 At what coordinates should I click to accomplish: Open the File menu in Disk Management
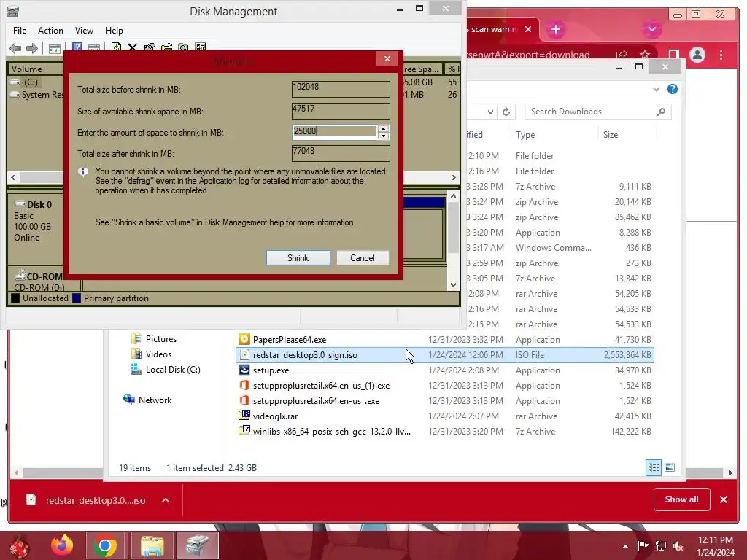coord(20,31)
